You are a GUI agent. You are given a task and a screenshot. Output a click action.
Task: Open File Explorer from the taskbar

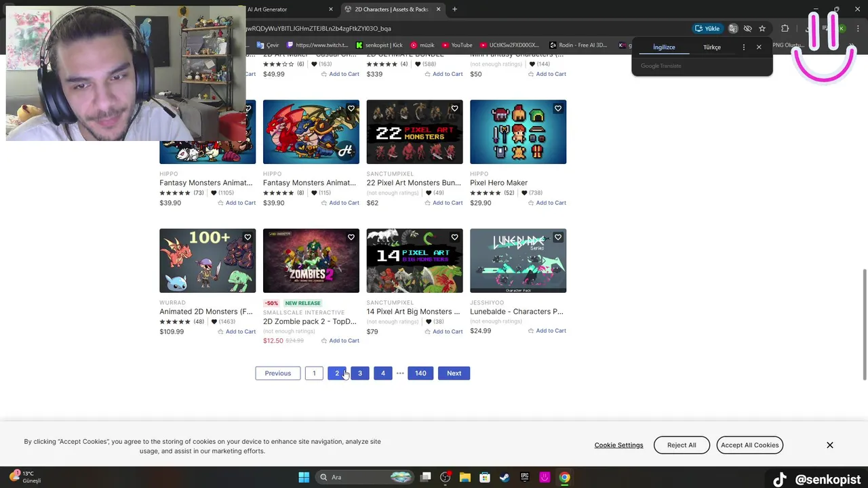pos(465,477)
